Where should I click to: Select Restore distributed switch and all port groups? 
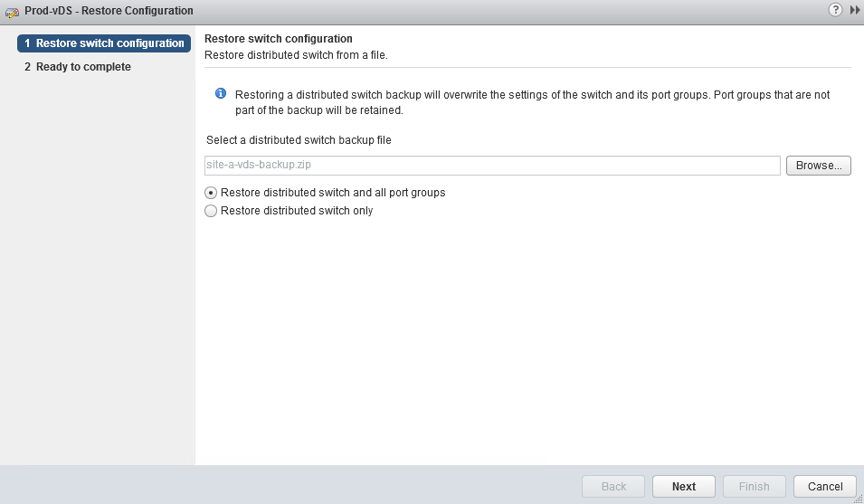click(x=211, y=193)
